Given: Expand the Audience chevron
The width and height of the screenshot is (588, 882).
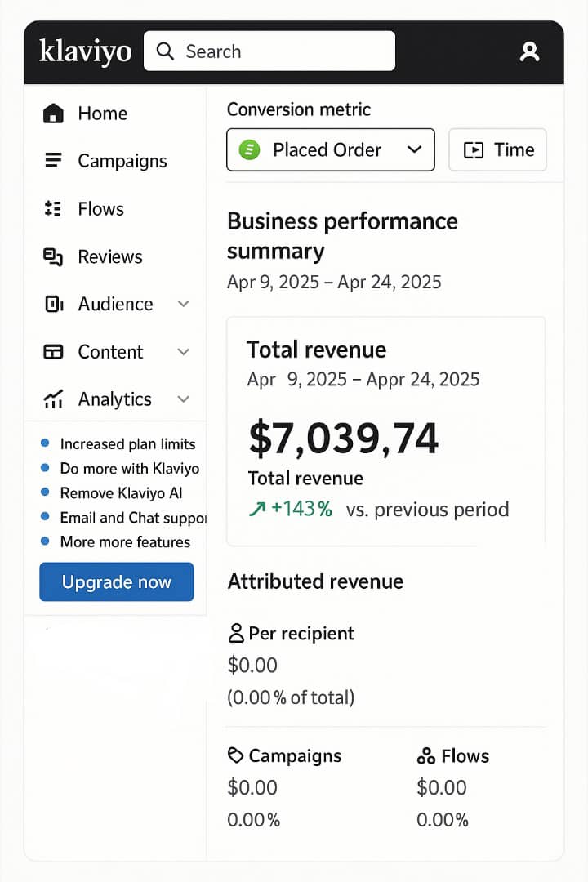Looking at the screenshot, I should click(x=184, y=304).
